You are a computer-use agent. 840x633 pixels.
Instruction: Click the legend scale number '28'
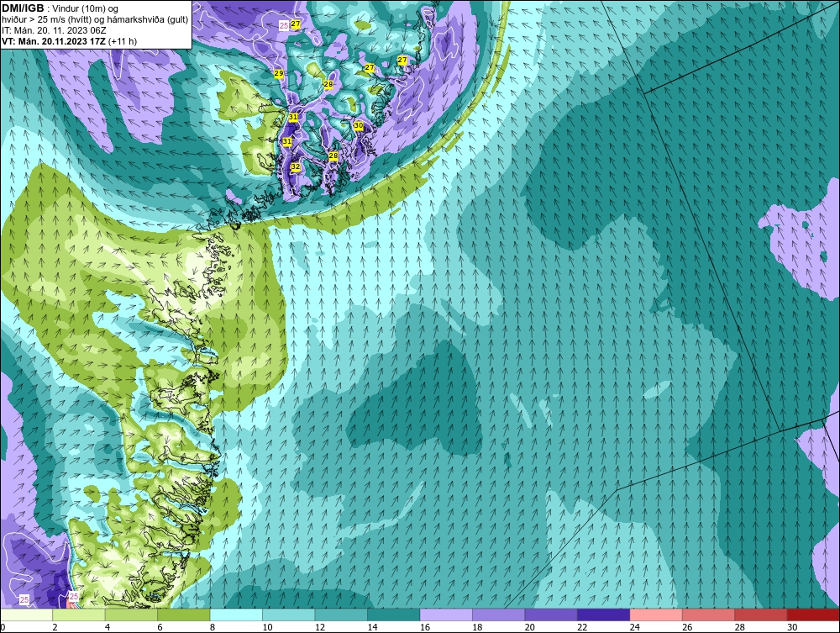pyautogui.click(x=740, y=627)
